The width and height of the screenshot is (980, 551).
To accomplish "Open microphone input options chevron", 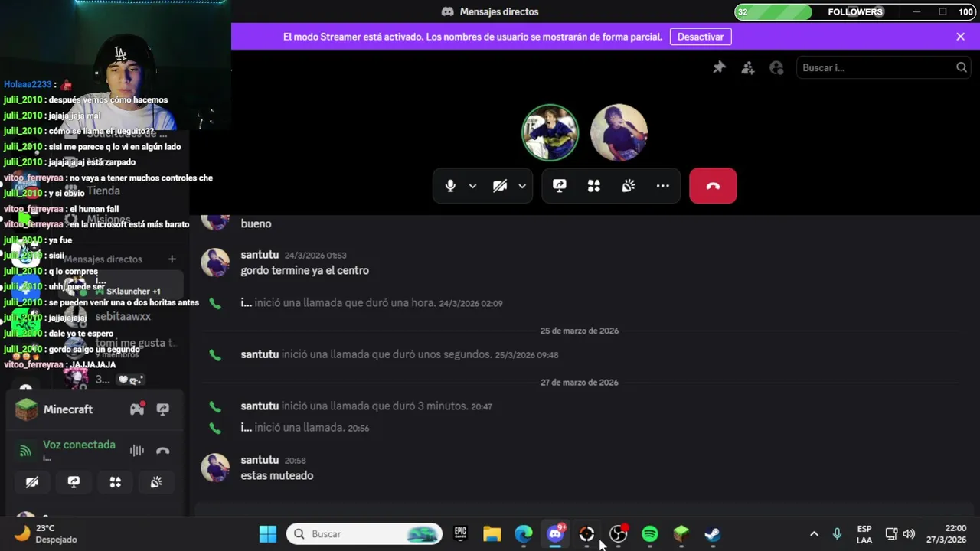I will click(x=472, y=186).
